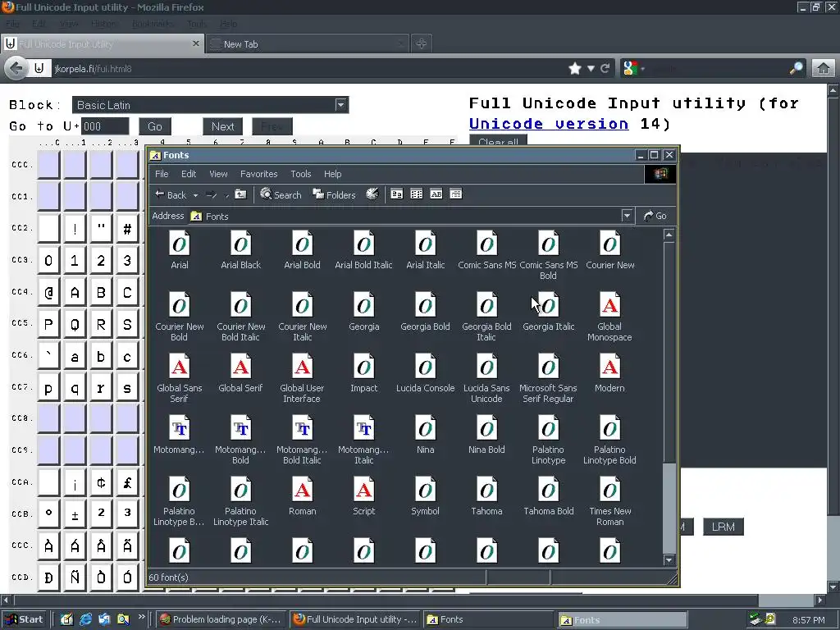Open the Start menu

coord(25,619)
